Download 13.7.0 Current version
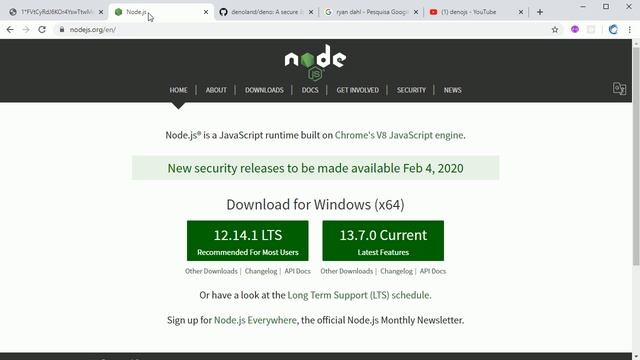This screenshot has height=360, width=640. click(383, 241)
